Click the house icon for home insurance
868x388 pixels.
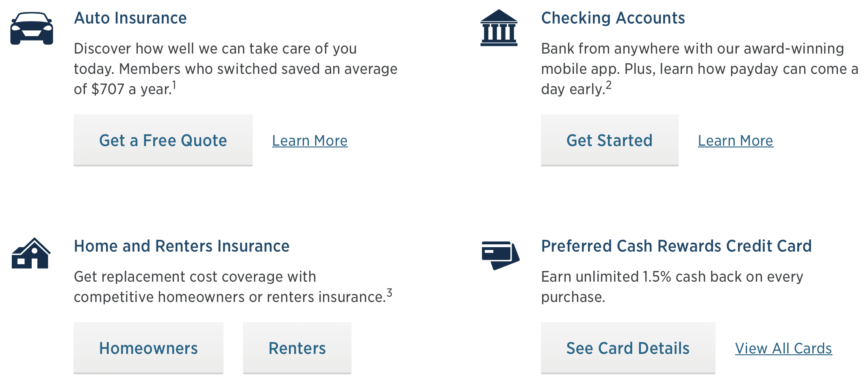pos(31,254)
